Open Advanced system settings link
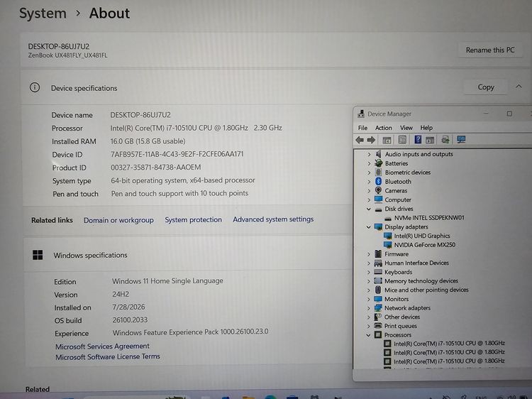This screenshot has height=399, width=532. pyautogui.click(x=273, y=219)
